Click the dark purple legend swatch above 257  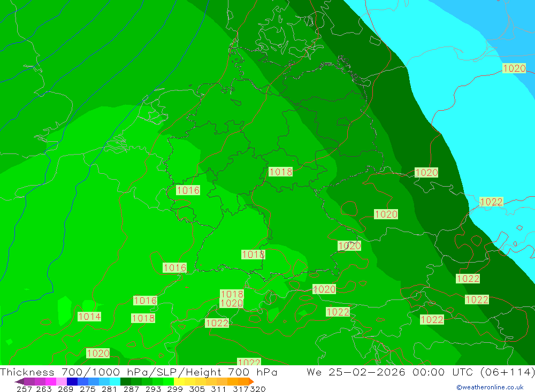click(29, 381)
